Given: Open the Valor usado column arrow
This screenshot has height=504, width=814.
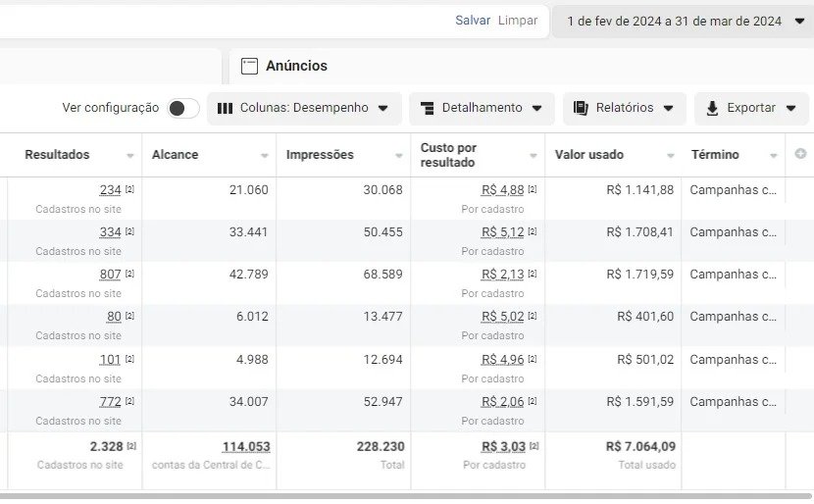Looking at the screenshot, I should 668,156.
